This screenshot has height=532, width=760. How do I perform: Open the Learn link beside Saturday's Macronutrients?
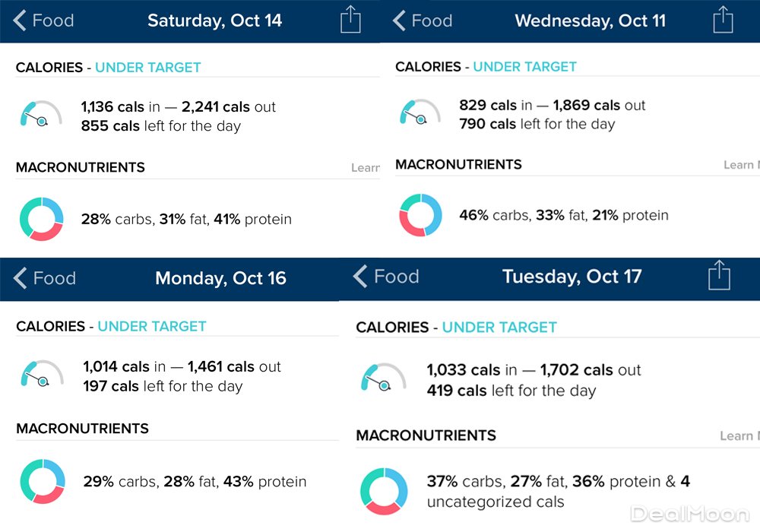(366, 168)
